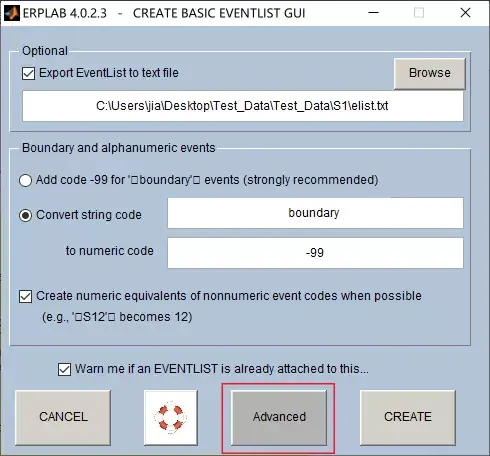Click the MATLAB logo in title bar
This screenshot has width=490, height=456.
tap(12, 13)
